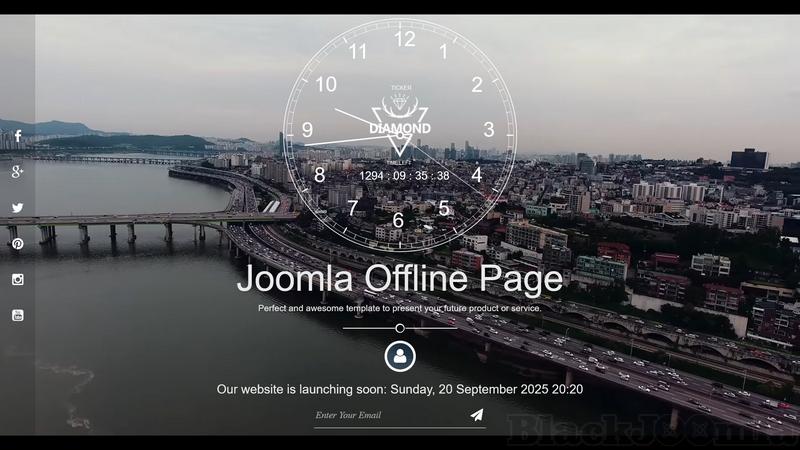Click the number 9 on the clock
The image size is (800, 450).
coord(307,130)
